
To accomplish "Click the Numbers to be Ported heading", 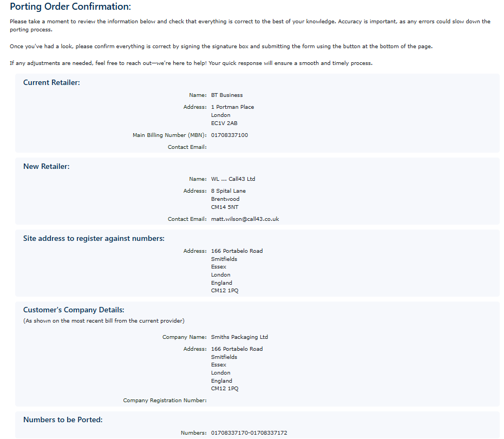I will [x=63, y=420].
